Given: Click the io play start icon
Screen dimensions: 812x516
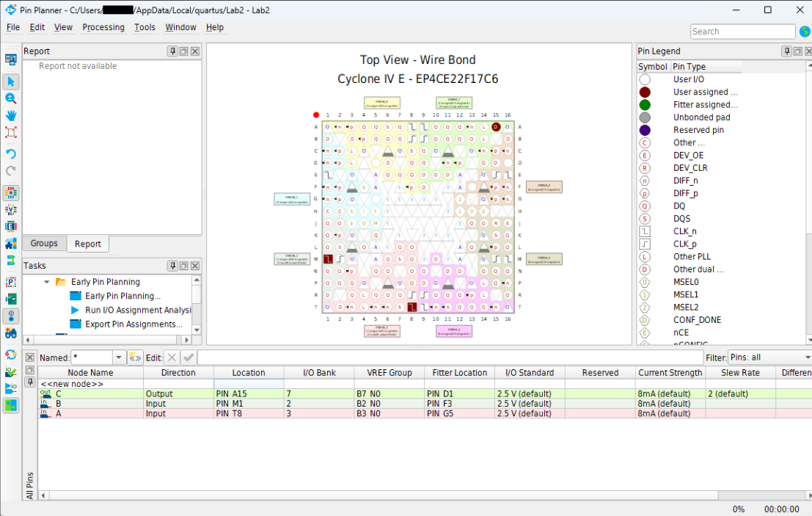Looking at the screenshot, I should point(11,388).
